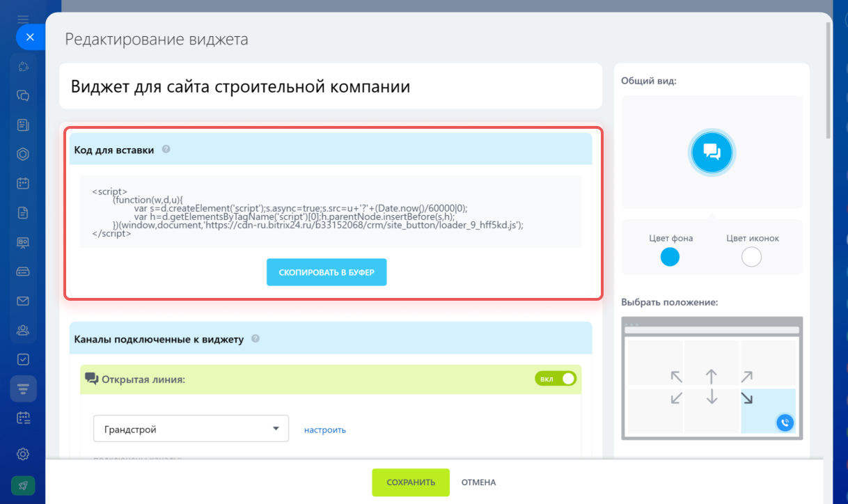The width and height of the screenshot is (848, 504).
Task: Click the help icon beside 'Каналы подключенные к виджету'
Action: click(x=255, y=339)
